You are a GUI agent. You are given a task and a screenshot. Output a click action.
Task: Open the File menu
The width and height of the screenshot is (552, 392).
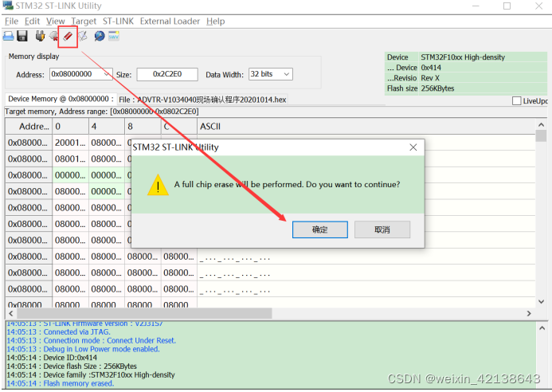[11, 22]
